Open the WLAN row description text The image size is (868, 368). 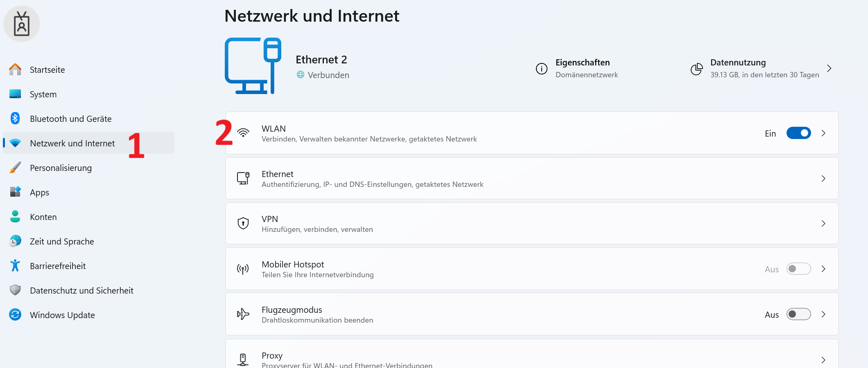(x=369, y=139)
